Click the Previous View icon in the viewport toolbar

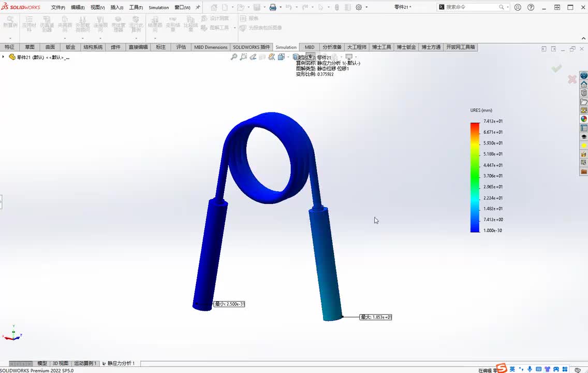click(253, 56)
